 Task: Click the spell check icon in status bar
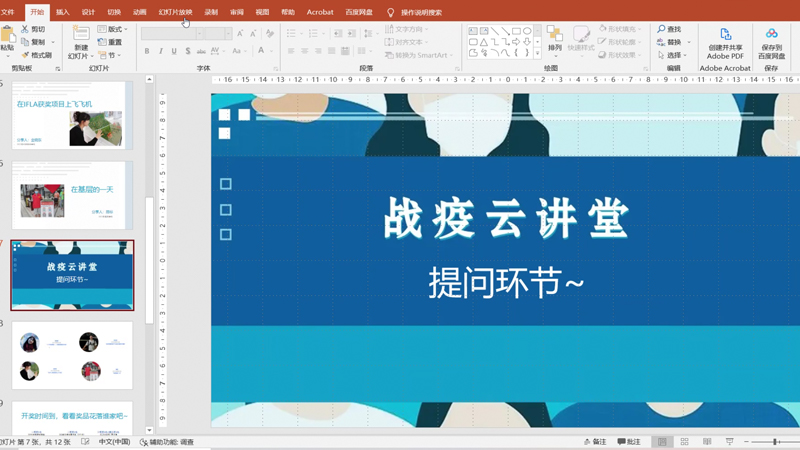[85, 442]
